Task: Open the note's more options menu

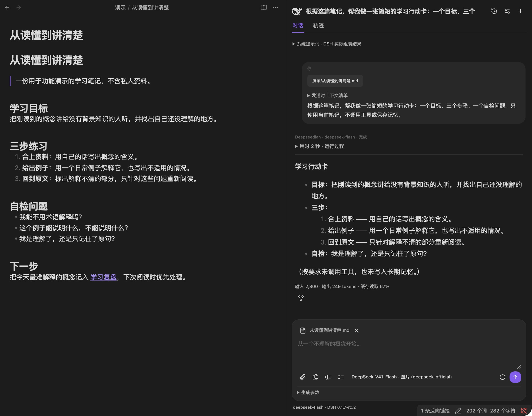Action: 275,8
